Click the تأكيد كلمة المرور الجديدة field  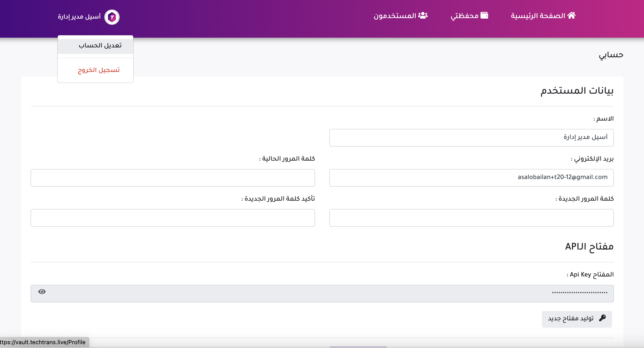[173, 218]
